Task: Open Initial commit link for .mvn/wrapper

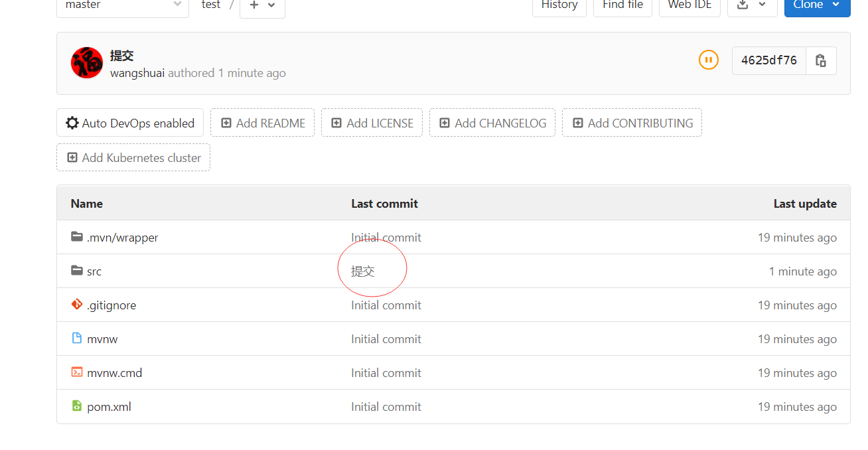Action: pos(386,237)
